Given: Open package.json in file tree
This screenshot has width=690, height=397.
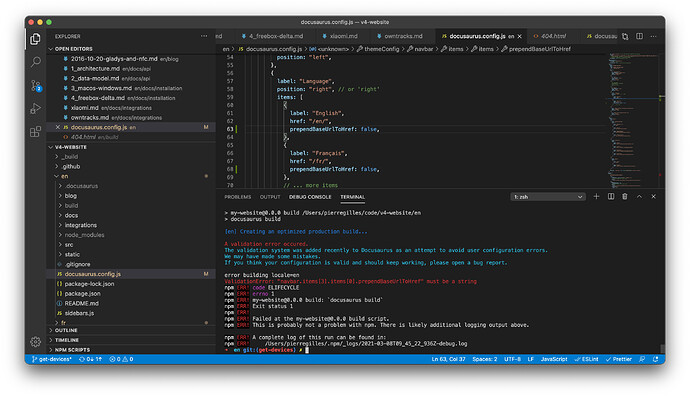Looking at the screenshot, I should (x=131, y=294).
